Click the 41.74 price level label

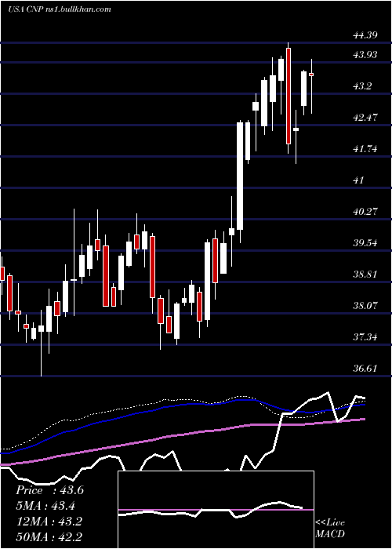pyautogui.click(x=365, y=149)
